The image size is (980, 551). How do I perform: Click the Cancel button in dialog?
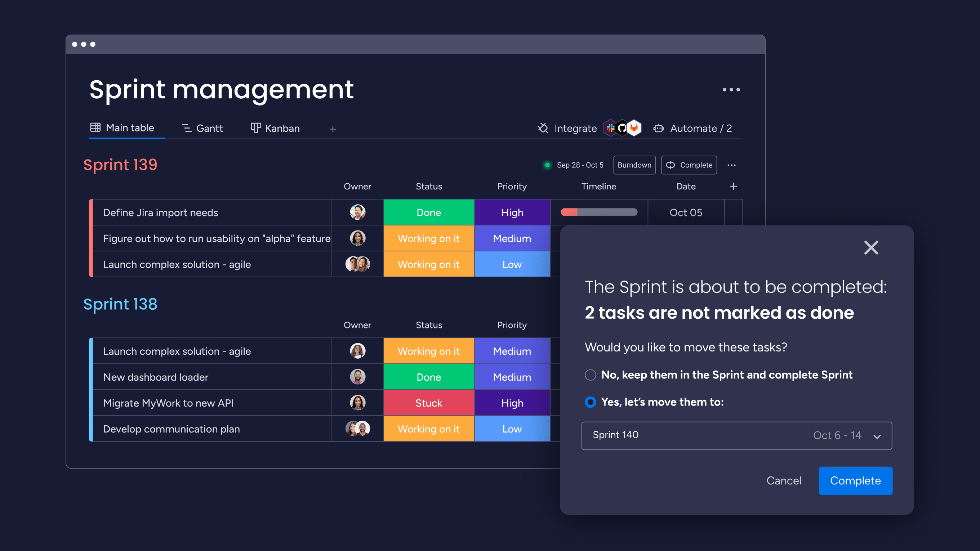tap(783, 480)
